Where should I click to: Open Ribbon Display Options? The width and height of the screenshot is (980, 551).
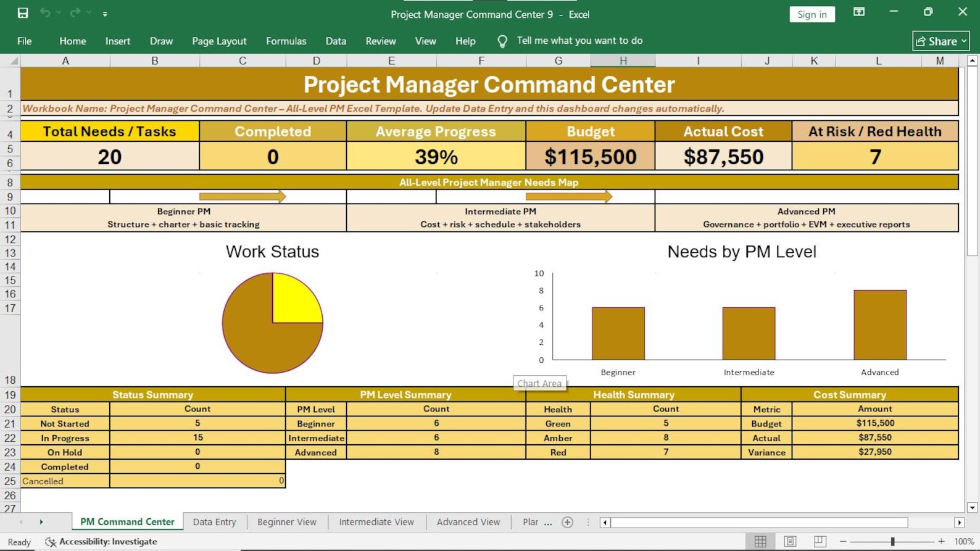(859, 12)
